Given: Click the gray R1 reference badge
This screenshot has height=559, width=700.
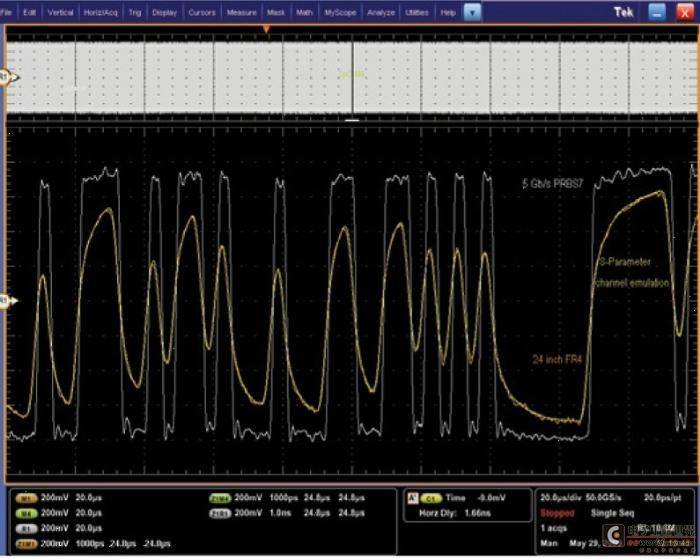Looking at the screenshot, I should tap(26, 529).
